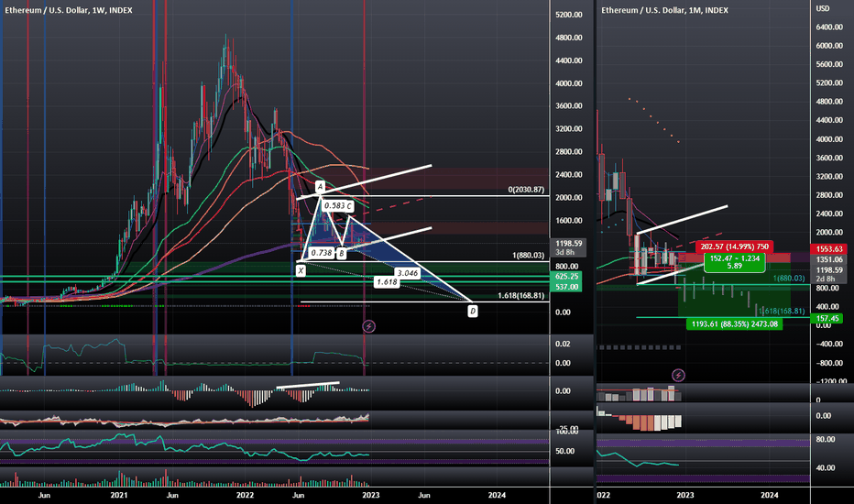The height and width of the screenshot is (504, 854).
Task: Click the 0.583 C ratio label
Action: [338, 206]
